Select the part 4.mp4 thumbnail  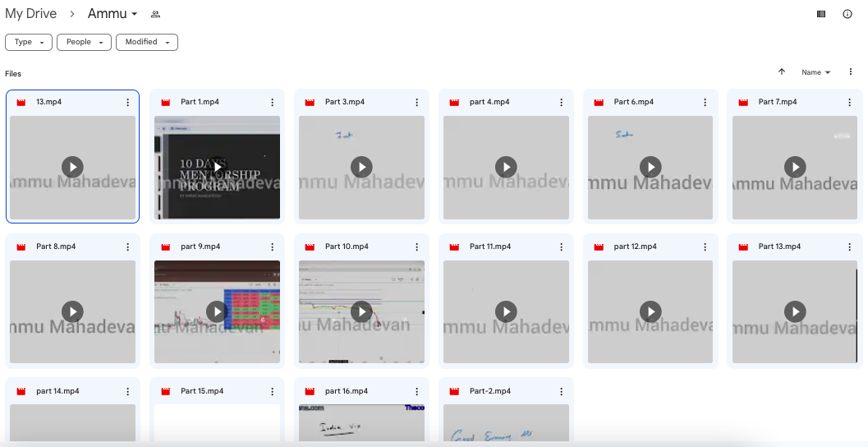click(506, 167)
